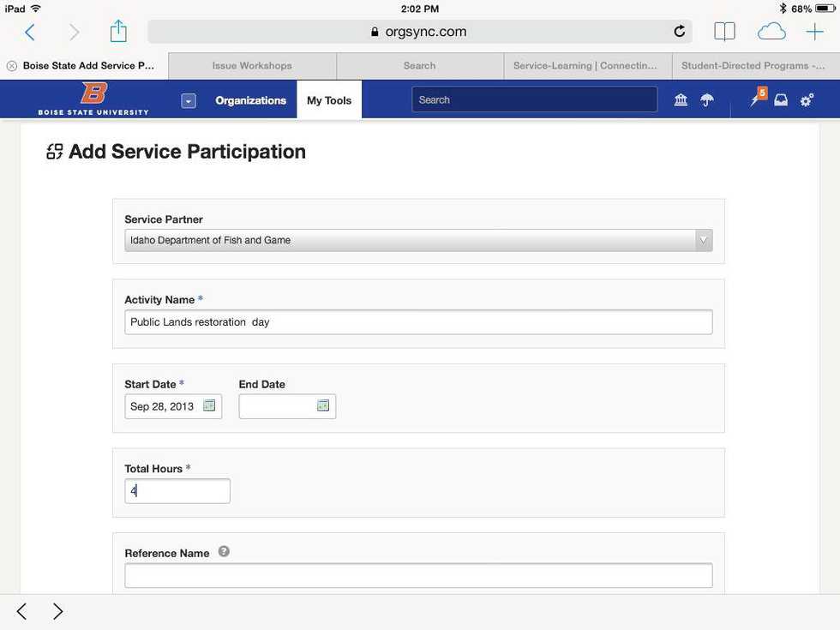Reload the page with the refresh icon
This screenshot has width=840, height=630.
pos(679,32)
